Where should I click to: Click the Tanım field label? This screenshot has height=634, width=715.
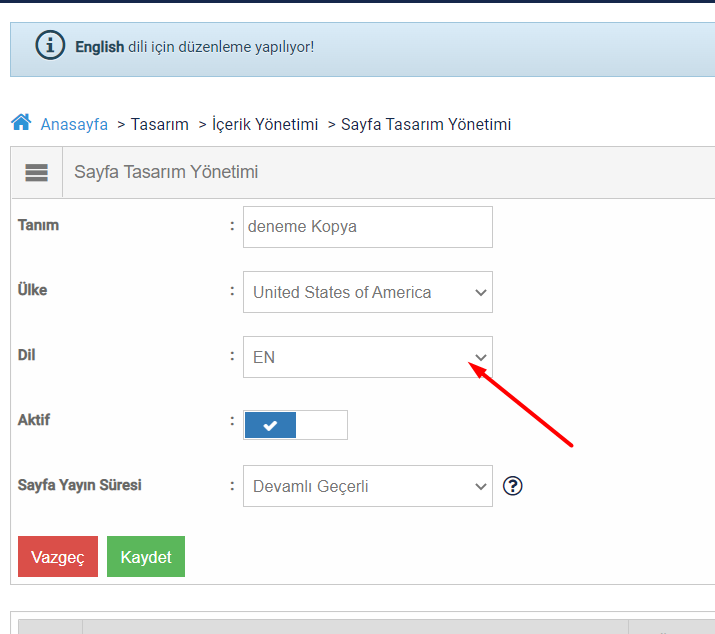click(x=38, y=225)
